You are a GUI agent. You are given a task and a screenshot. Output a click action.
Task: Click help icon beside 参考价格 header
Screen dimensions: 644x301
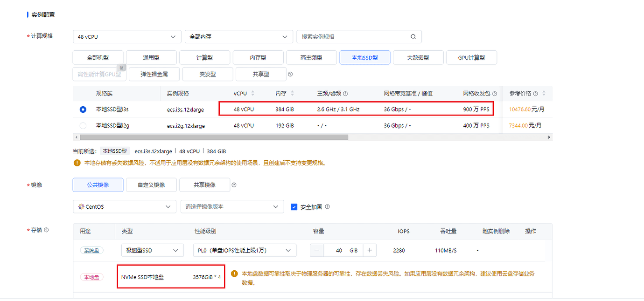point(535,94)
